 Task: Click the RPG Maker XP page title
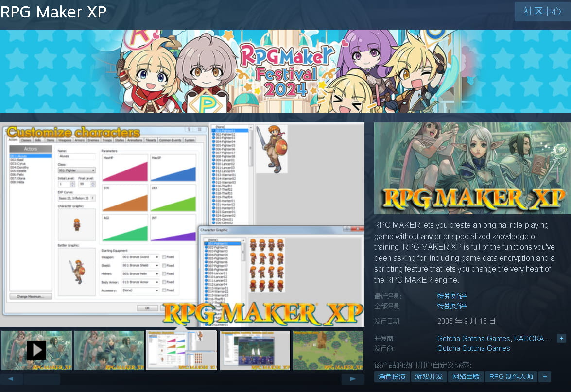click(53, 12)
